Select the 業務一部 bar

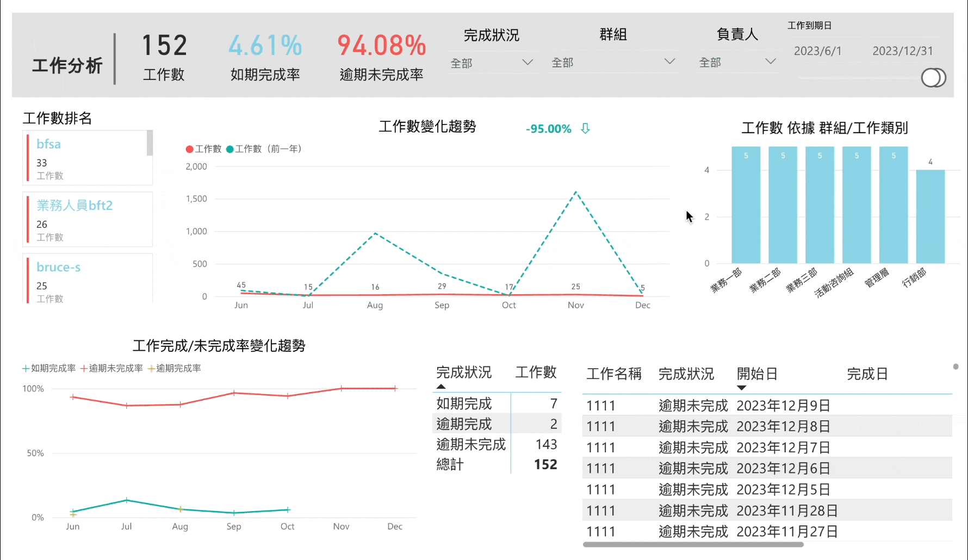pyautogui.click(x=746, y=205)
